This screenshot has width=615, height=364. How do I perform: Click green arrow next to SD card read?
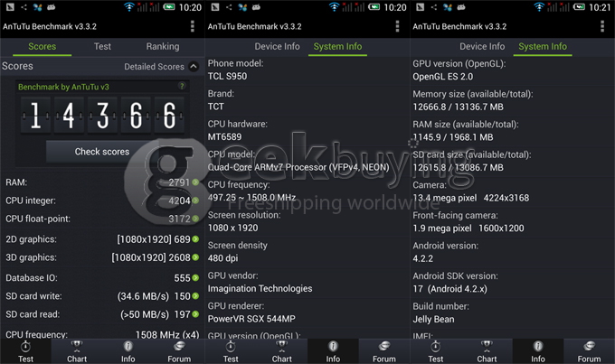[195, 314]
